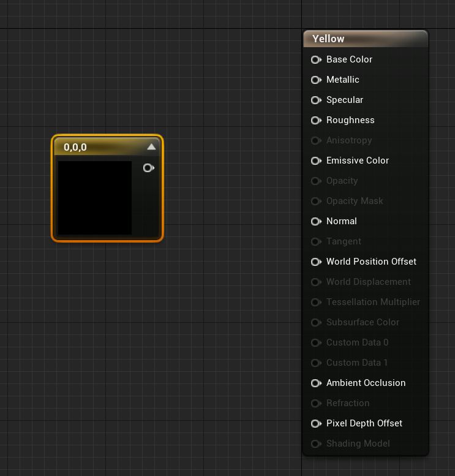Click the black color preview of constant node
455x476 pixels.
[95, 198]
